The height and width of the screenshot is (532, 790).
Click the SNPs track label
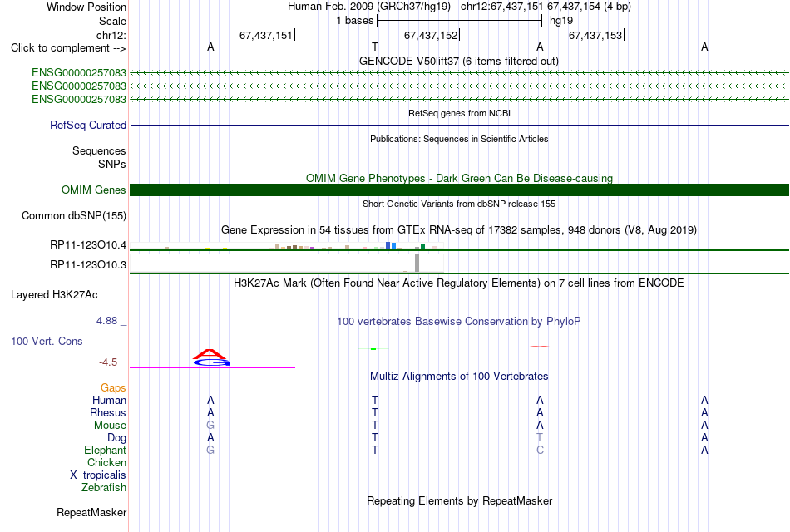(x=112, y=164)
